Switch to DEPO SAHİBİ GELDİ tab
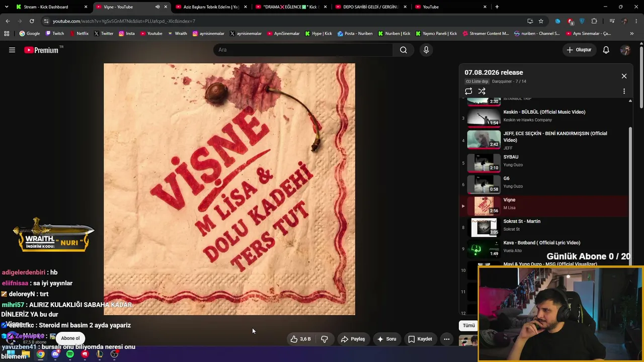644x362 pixels. (x=371, y=7)
